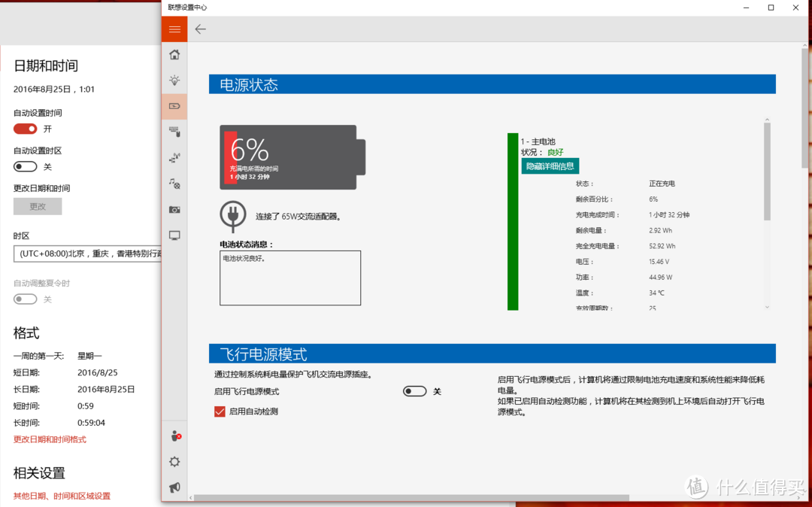Viewport: 812px width, 507px height.
Task: Open the Home page in sidebar
Action: tap(174, 54)
